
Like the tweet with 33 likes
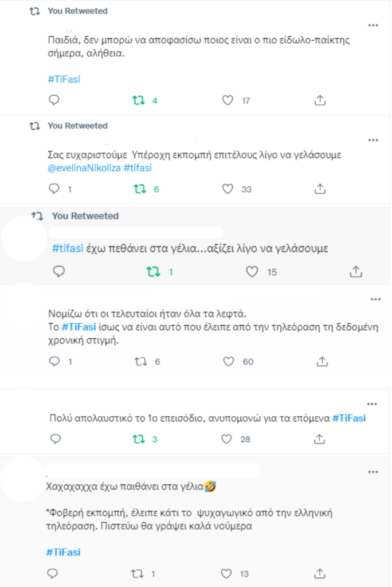pos(228,189)
